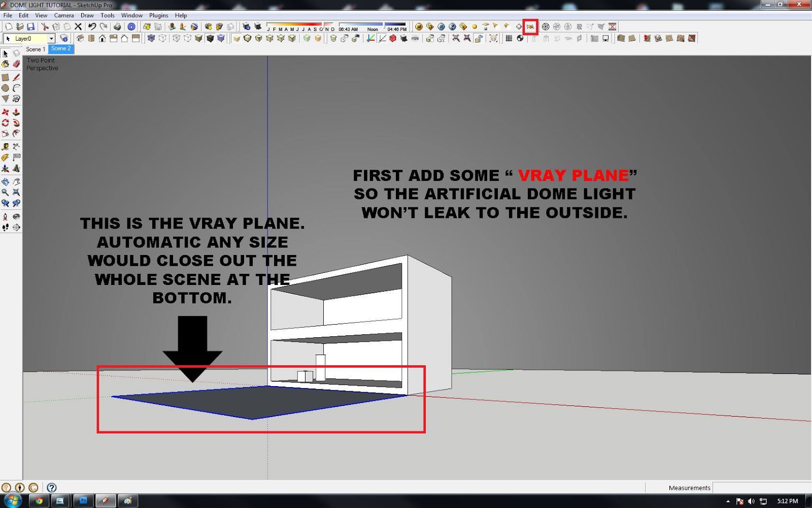The width and height of the screenshot is (812, 508).
Task: Select the Rectangle tool
Action: (5, 77)
